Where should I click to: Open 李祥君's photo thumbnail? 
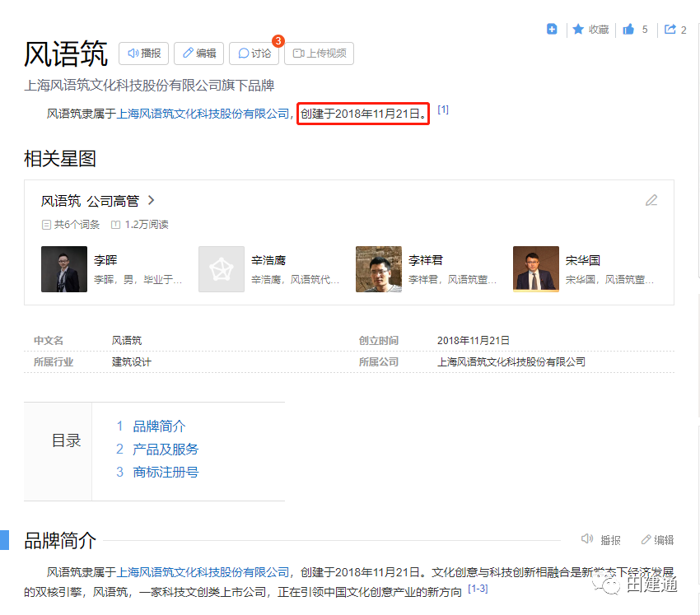(x=378, y=269)
